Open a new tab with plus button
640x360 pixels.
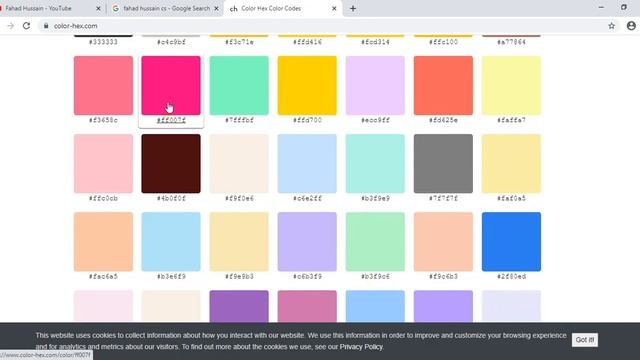pos(353,8)
